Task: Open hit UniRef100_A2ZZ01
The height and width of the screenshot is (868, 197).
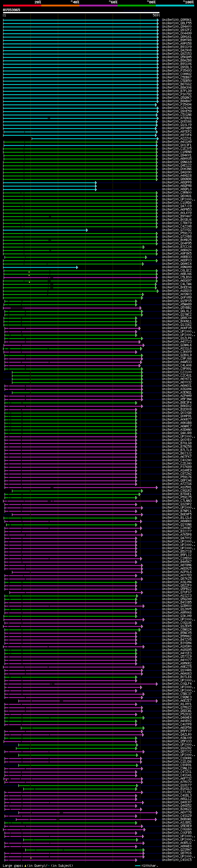Action: (177, 139)
